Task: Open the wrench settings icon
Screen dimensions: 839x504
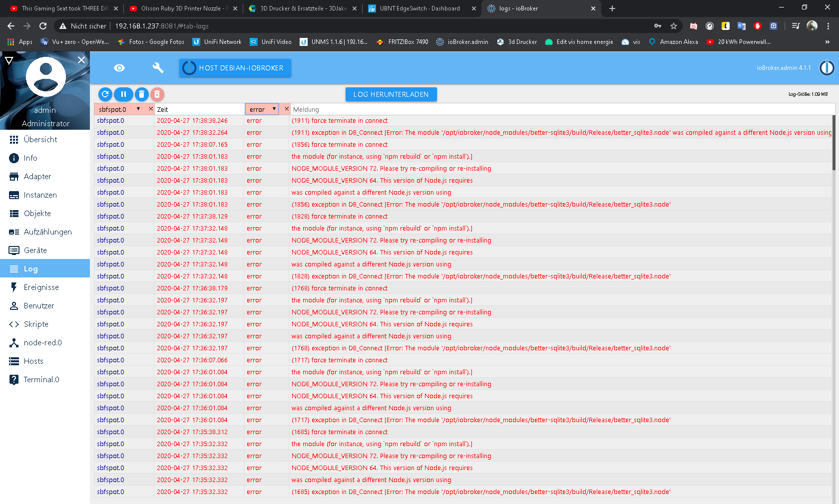Action: (158, 68)
